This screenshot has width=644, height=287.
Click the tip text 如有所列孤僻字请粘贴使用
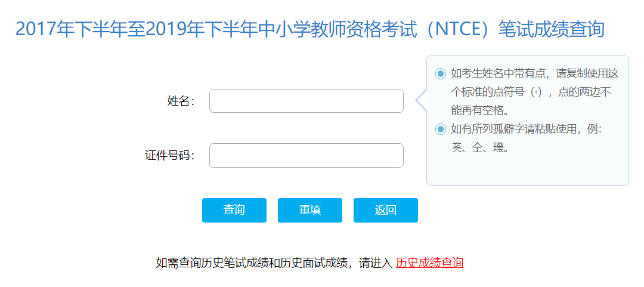515,129
